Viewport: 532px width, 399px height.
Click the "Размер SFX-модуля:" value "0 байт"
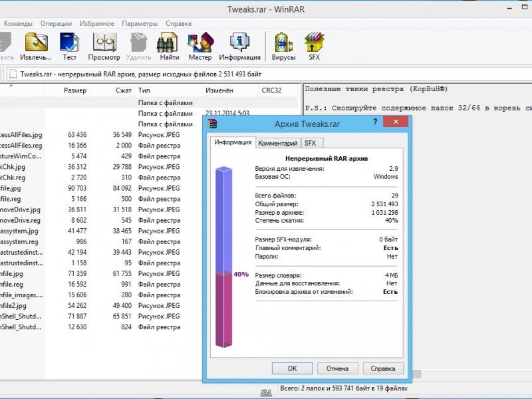[x=388, y=239]
